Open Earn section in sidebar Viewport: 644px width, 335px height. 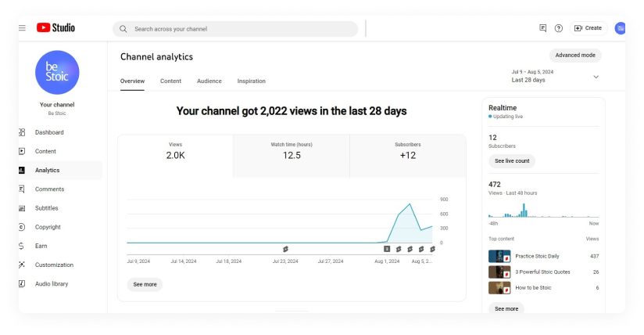[41, 246]
